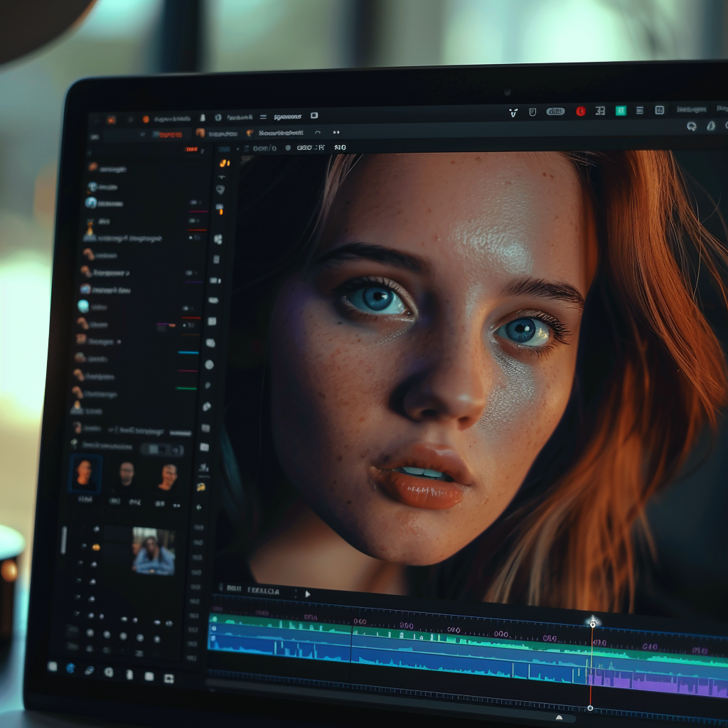Toggle the orange-lit dot in lower left panel
This screenshot has height=728, width=728.
point(95,547)
